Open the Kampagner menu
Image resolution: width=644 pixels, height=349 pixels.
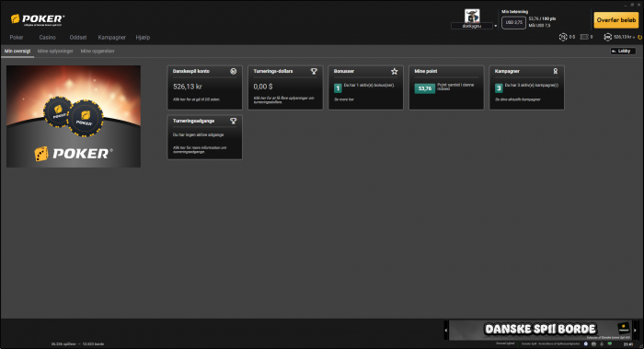coord(111,38)
